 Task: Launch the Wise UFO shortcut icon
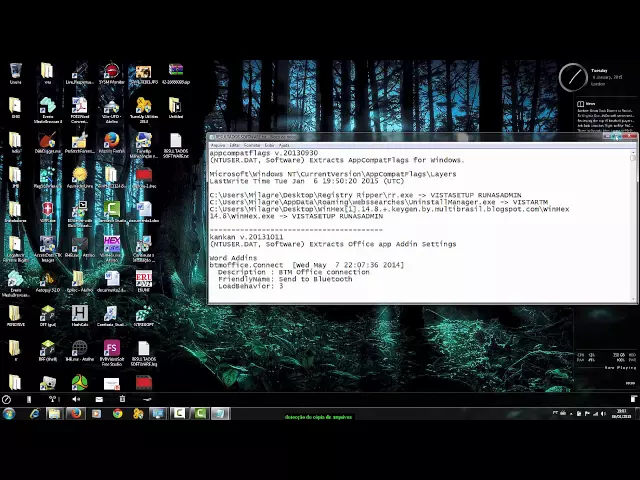pyautogui.click(x=111, y=110)
